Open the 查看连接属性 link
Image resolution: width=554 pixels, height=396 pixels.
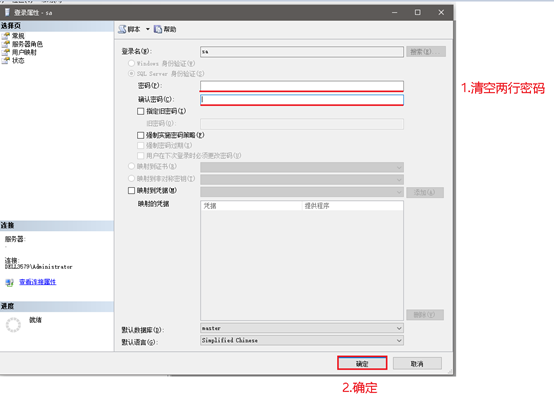click(37, 282)
